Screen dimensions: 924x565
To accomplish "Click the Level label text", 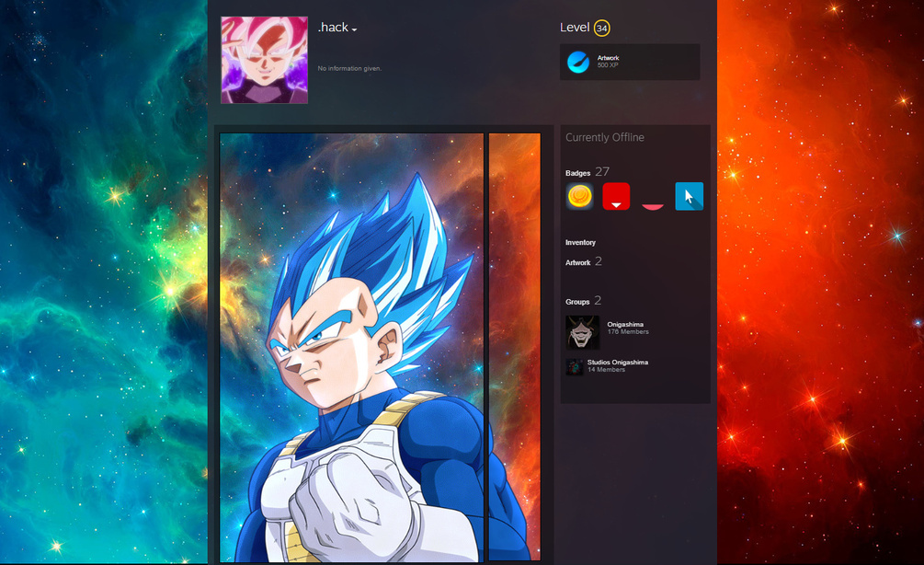I will [x=575, y=28].
